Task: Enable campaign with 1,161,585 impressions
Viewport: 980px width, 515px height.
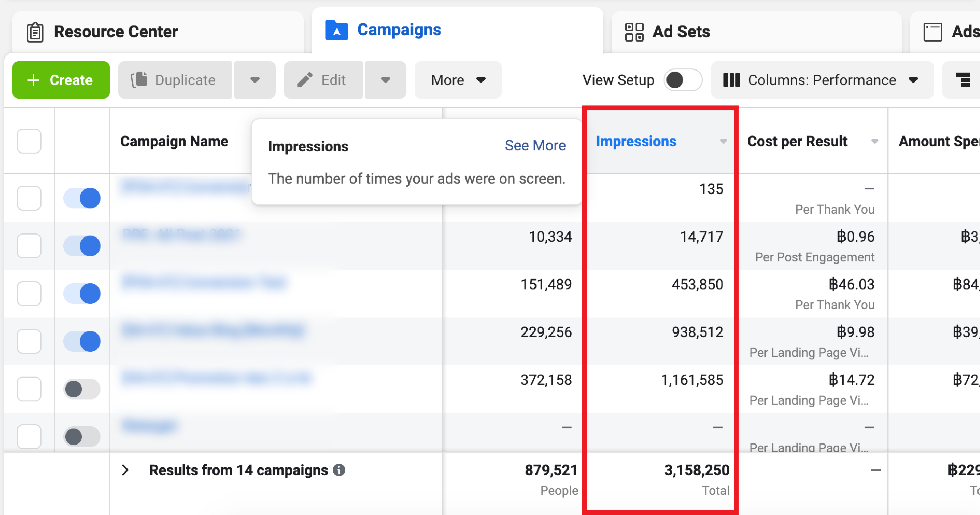Action: 82,389
